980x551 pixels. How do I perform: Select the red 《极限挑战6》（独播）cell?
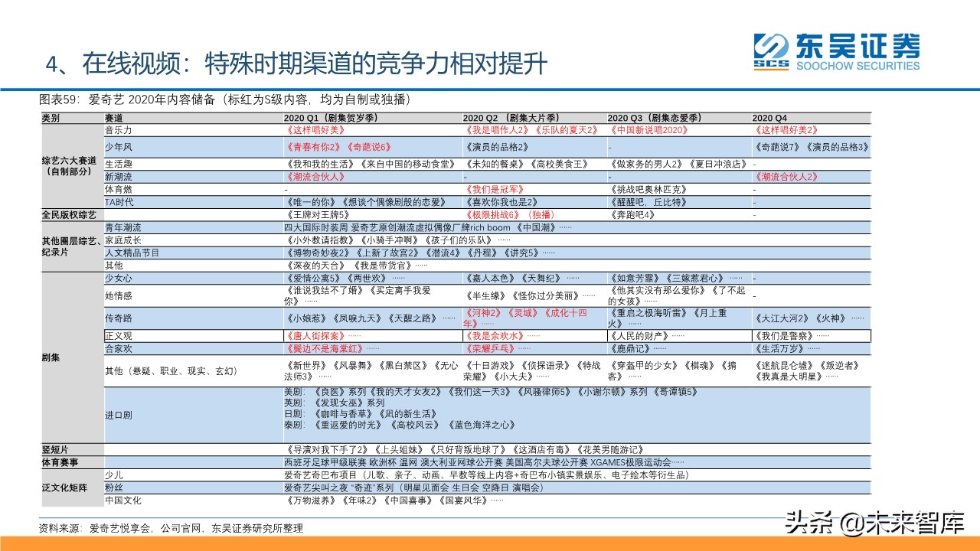[x=508, y=215]
